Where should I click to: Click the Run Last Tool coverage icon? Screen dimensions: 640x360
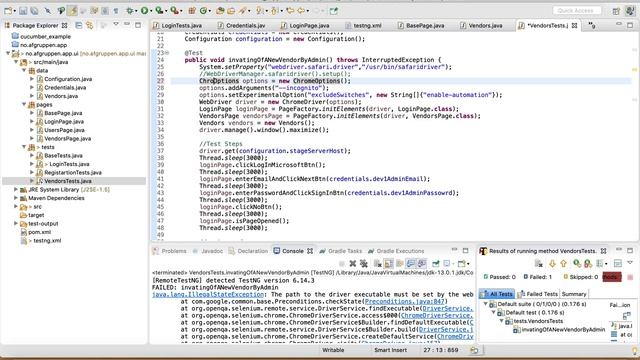(x=159, y=11)
